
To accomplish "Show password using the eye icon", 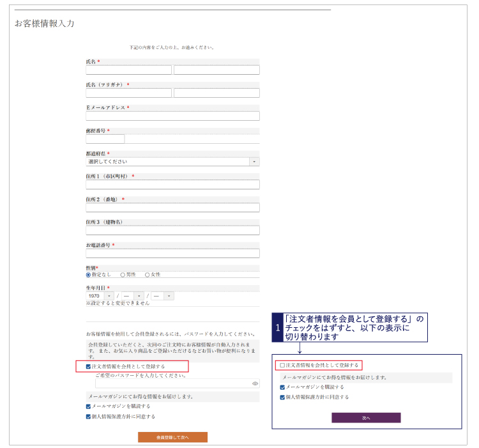I will (x=255, y=383).
